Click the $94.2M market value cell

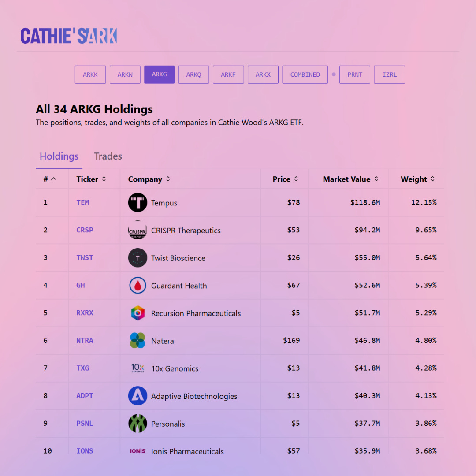pos(367,230)
